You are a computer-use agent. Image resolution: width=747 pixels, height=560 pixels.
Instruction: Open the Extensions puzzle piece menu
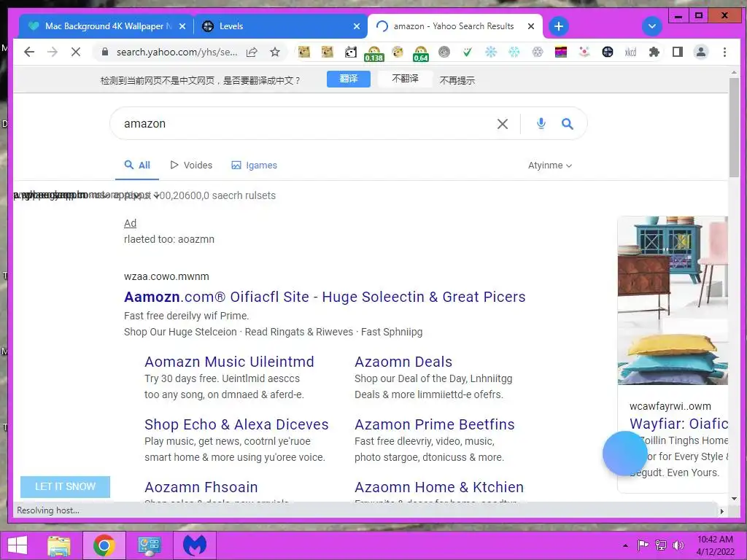pos(654,52)
